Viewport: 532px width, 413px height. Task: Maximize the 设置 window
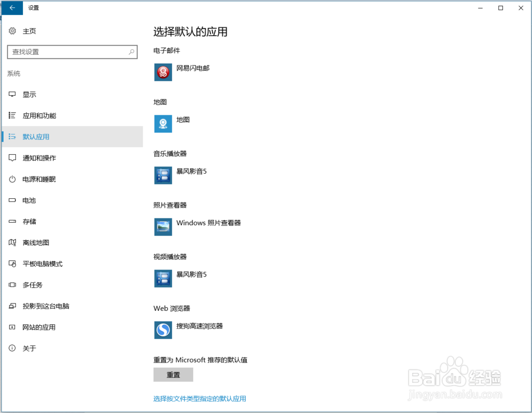pos(501,8)
